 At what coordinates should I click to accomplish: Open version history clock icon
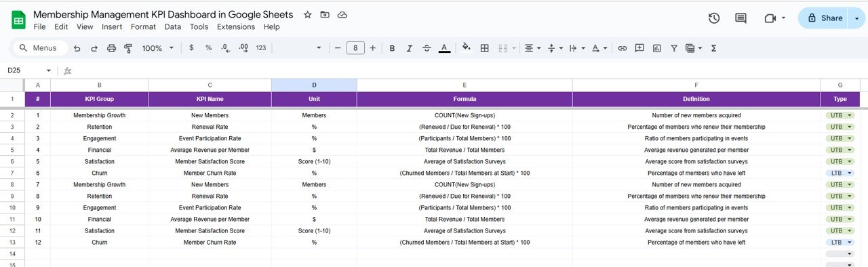(x=714, y=18)
